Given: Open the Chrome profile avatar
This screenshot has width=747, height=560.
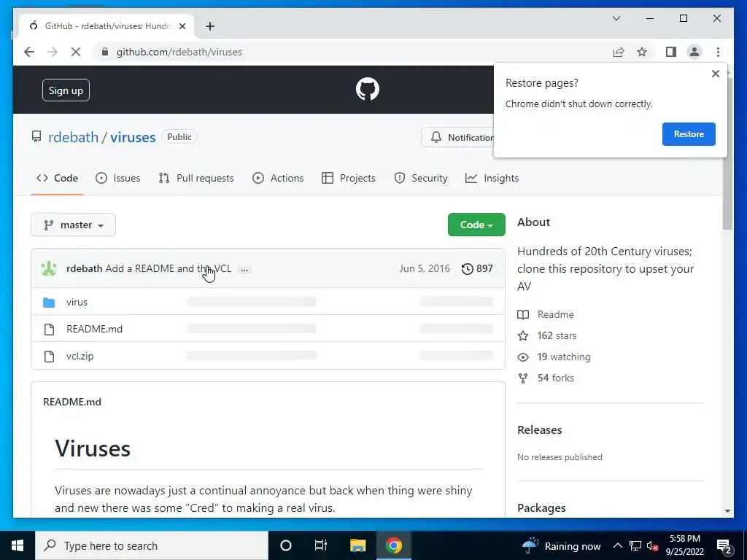Looking at the screenshot, I should 694,52.
